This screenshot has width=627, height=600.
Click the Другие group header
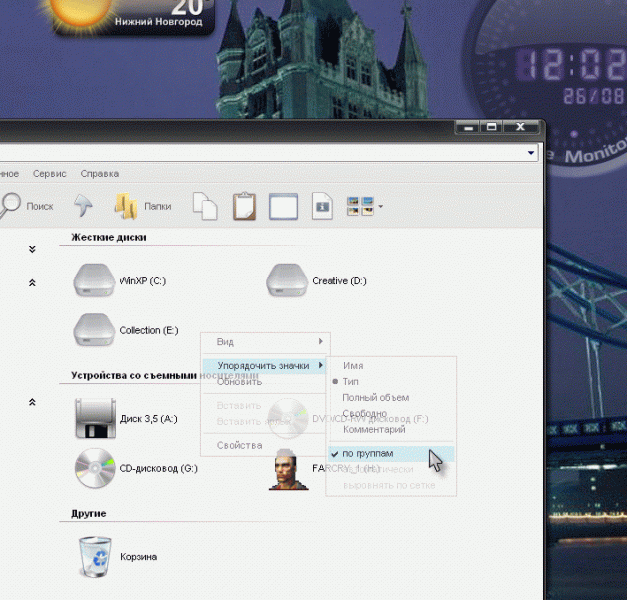tap(89, 514)
